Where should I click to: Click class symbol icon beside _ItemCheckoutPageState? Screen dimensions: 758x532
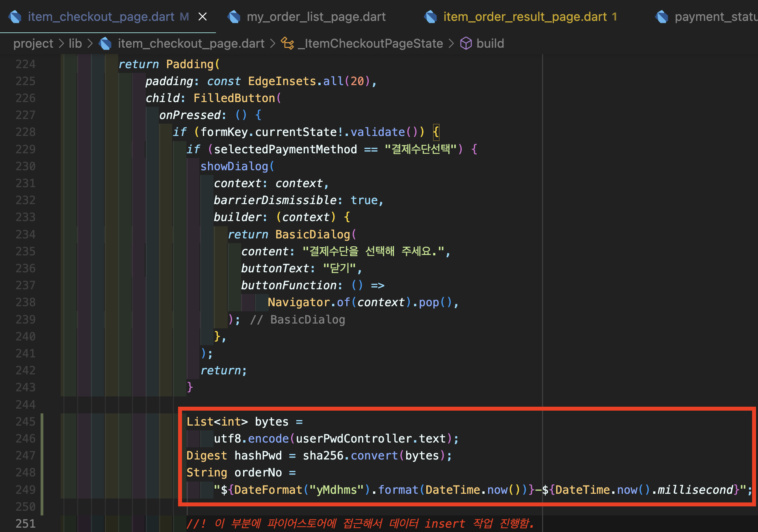[x=287, y=43]
